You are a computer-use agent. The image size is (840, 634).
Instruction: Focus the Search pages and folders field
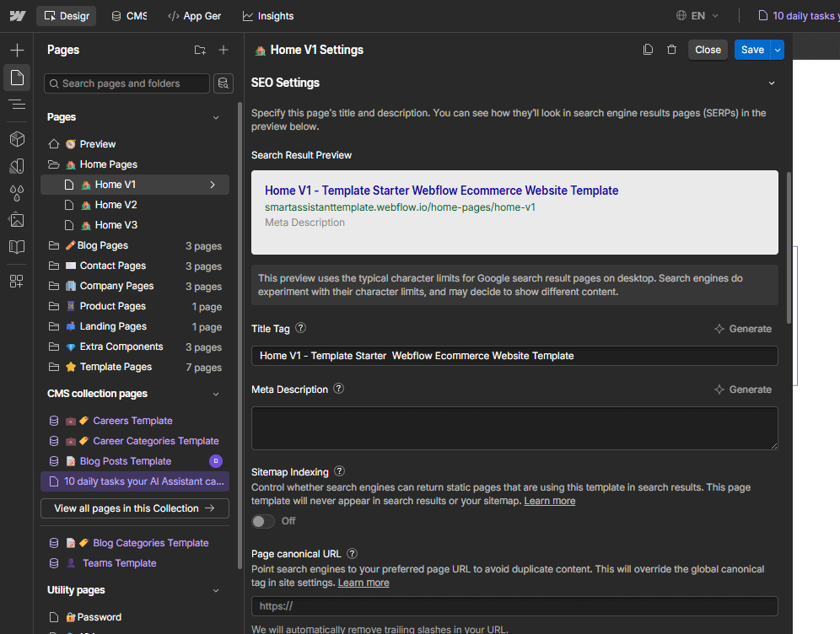coord(127,83)
